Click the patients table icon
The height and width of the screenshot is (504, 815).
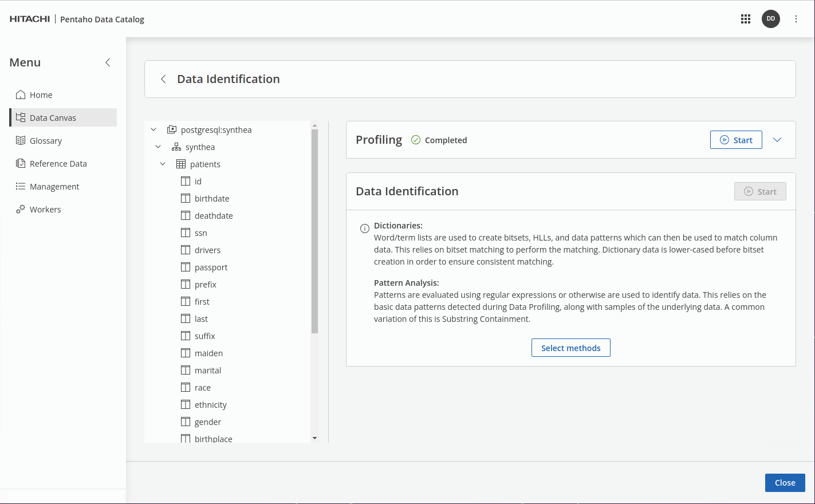(x=181, y=164)
